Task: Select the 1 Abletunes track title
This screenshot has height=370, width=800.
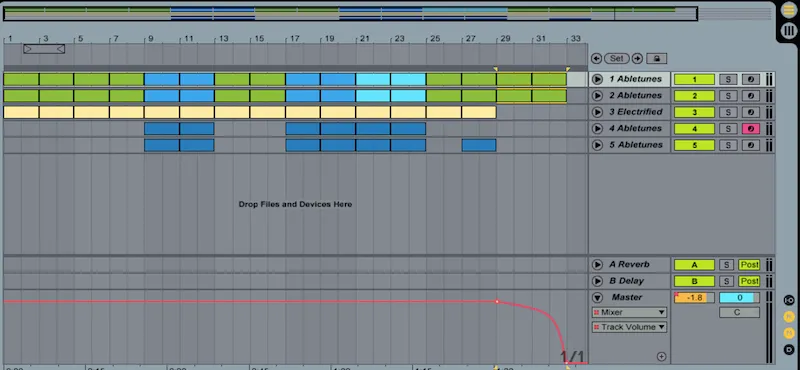Action: 635,79
